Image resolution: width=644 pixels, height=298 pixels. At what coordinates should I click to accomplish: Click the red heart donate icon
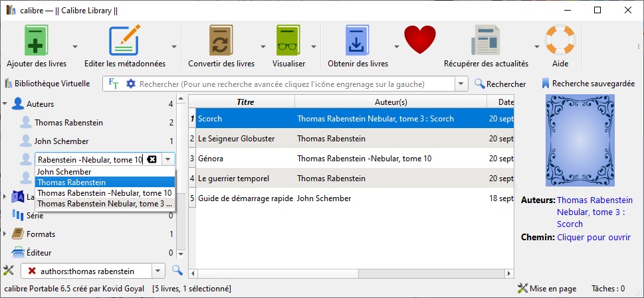point(420,40)
